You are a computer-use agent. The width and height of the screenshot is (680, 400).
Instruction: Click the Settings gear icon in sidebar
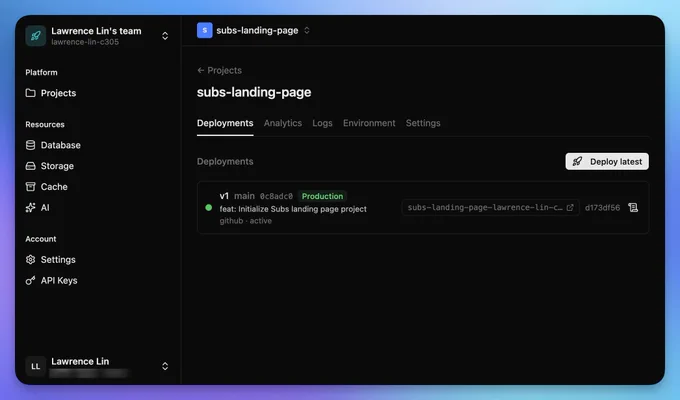coord(30,259)
